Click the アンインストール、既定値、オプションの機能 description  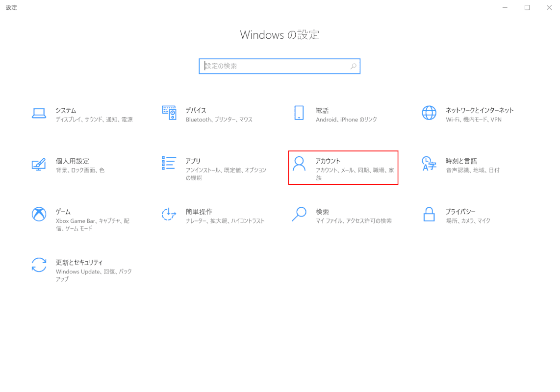coord(226,174)
